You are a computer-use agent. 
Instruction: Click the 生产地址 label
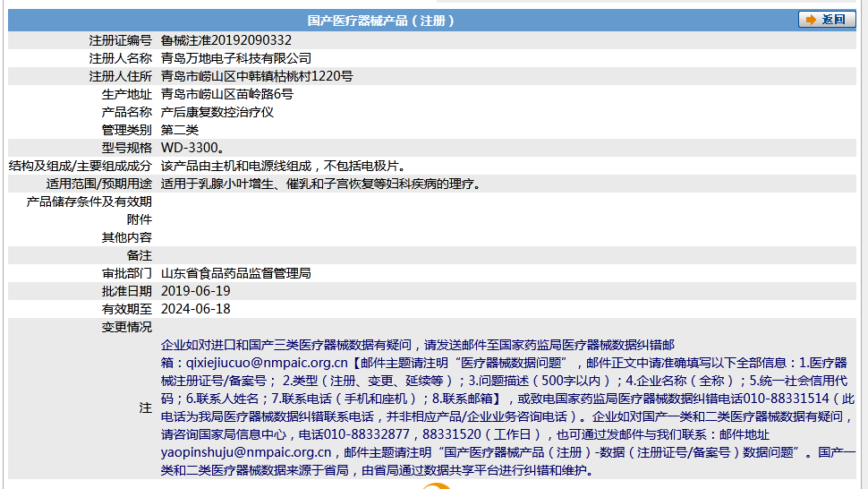[x=126, y=94]
